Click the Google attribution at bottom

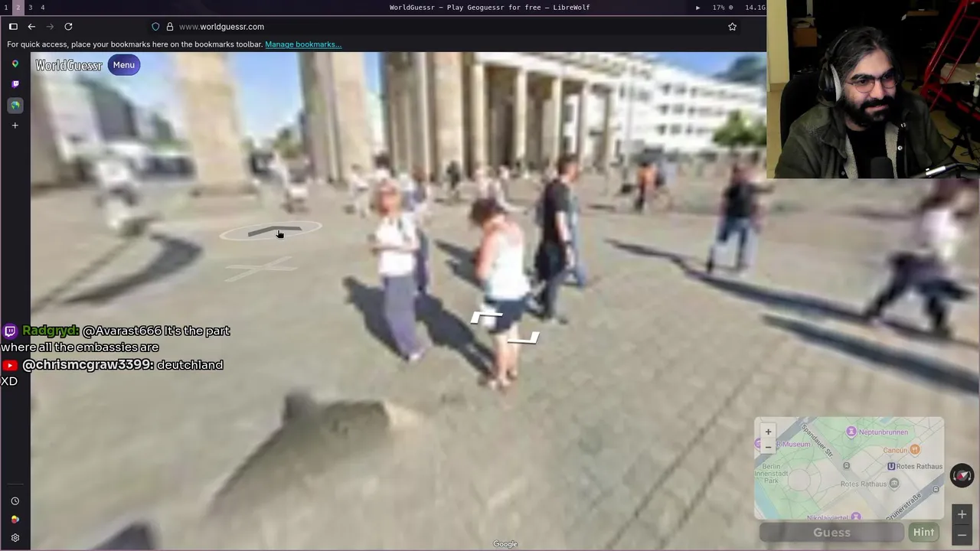(505, 544)
